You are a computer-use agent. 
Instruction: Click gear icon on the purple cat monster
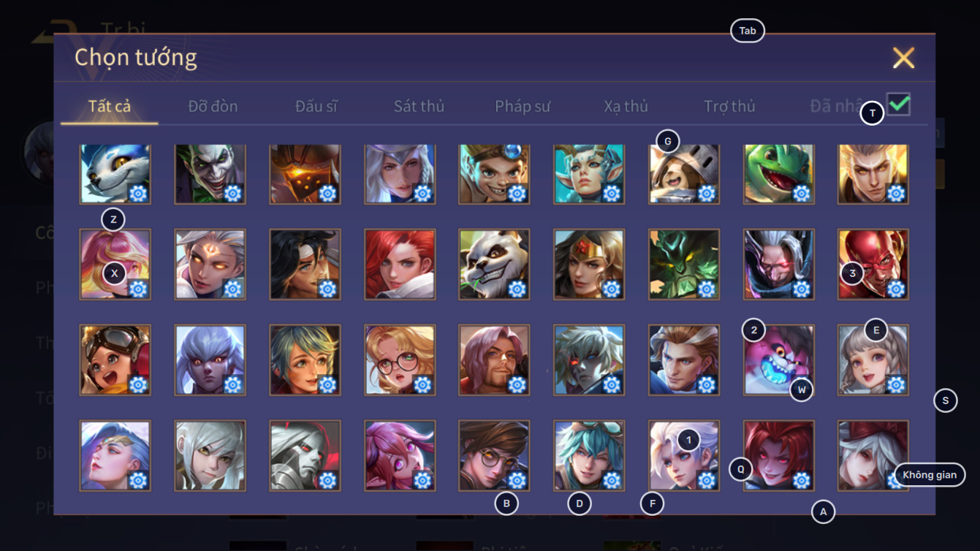point(801,385)
